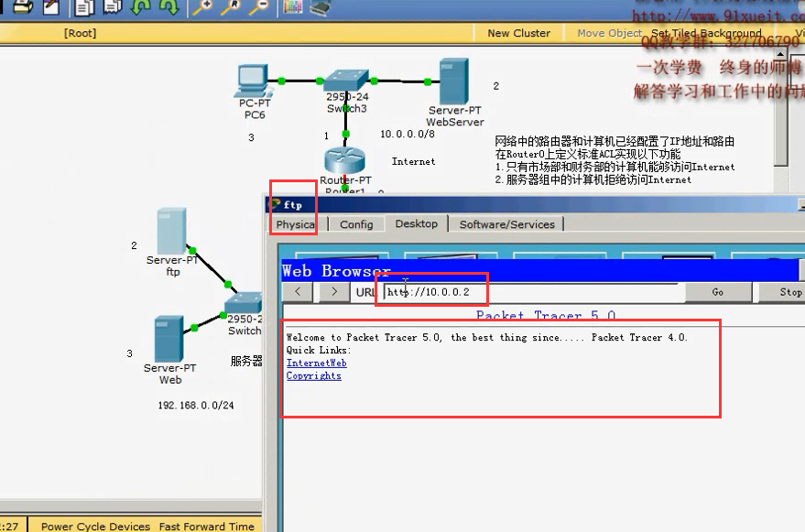
Task: Select the Router1 router icon
Action: pos(344,159)
